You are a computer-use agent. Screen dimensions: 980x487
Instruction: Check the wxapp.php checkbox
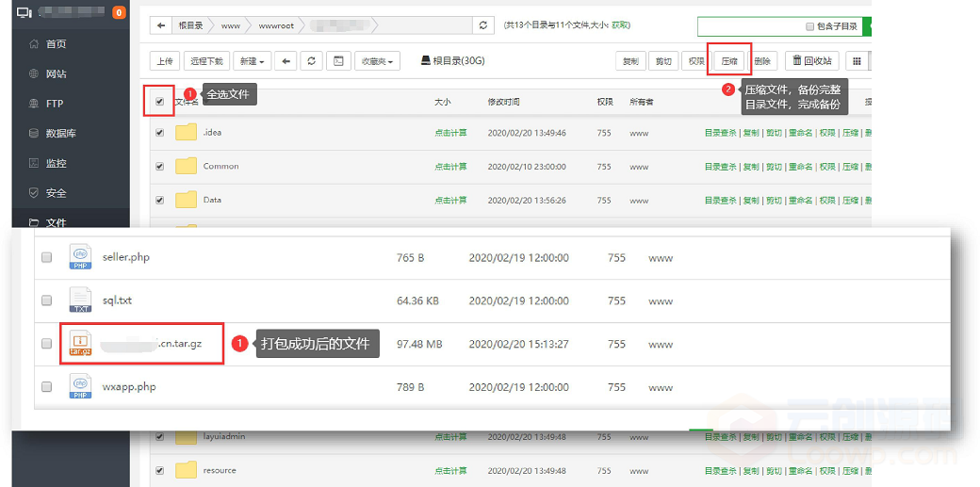click(x=46, y=387)
